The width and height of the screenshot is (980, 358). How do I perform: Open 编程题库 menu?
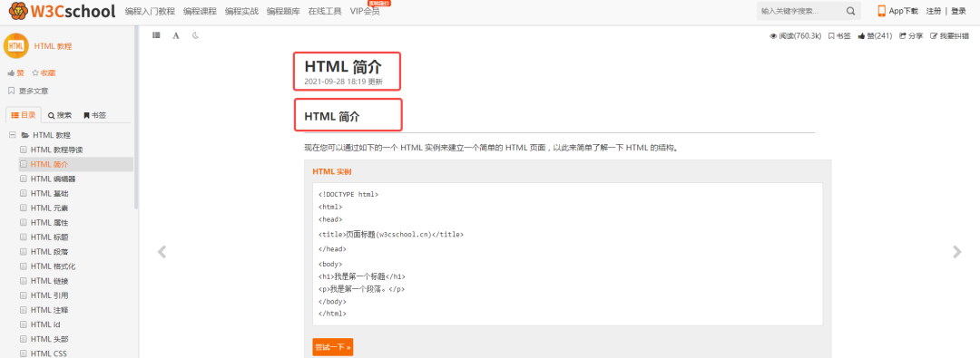pyautogui.click(x=283, y=11)
